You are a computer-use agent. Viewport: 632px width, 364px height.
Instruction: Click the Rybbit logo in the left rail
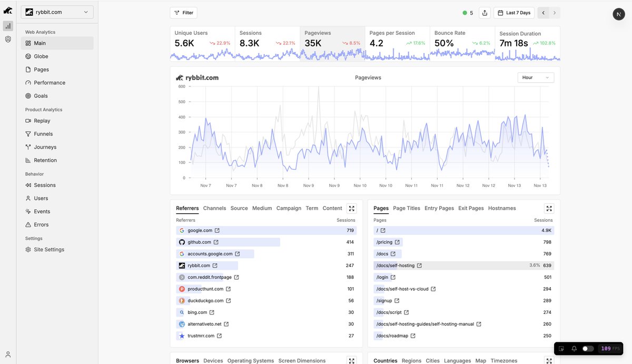(8, 11)
